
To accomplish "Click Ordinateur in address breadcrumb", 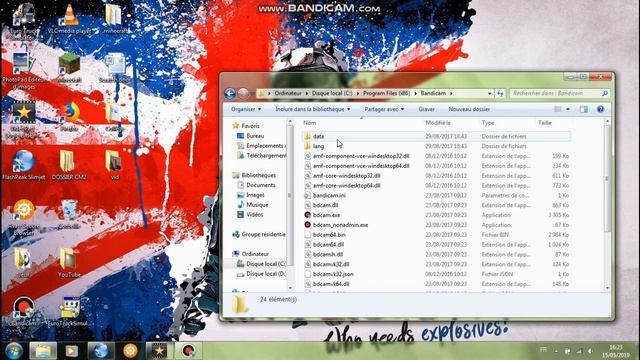I will [x=288, y=93].
